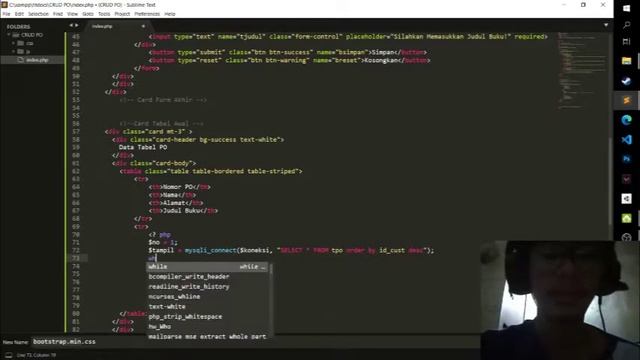
Task: Click the Sublime Text app icon in title bar
Action: click(x=4, y=5)
